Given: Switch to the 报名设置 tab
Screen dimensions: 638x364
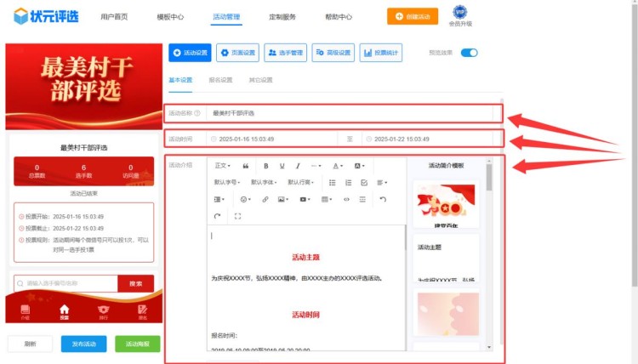Looking at the screenshot, I should click(220, 80).
